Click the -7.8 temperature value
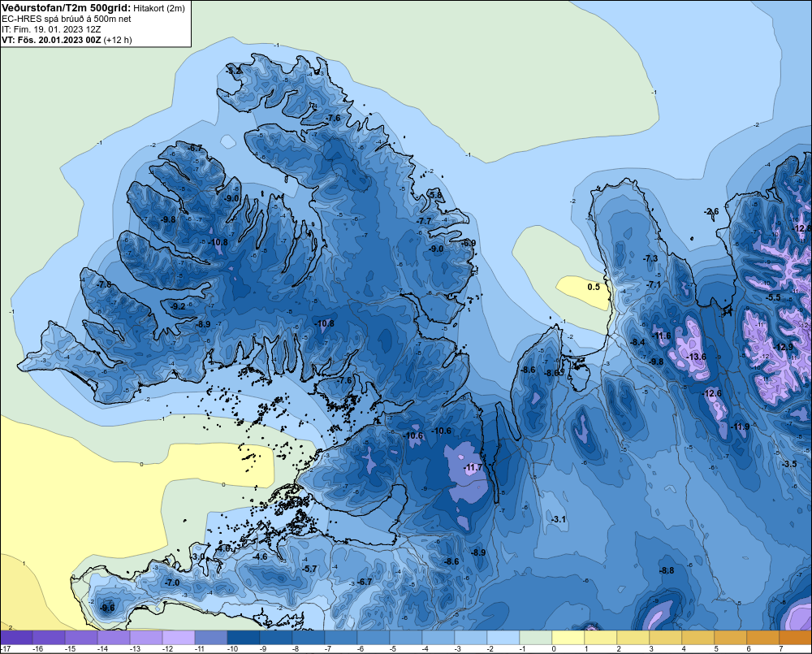Image resolution: width=812 pixels, height=654 pixels. pyautogui.click(x=104, y=284)
